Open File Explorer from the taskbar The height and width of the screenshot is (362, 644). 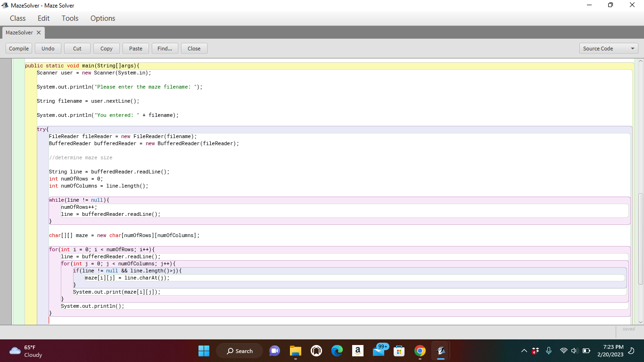[296, 351]
